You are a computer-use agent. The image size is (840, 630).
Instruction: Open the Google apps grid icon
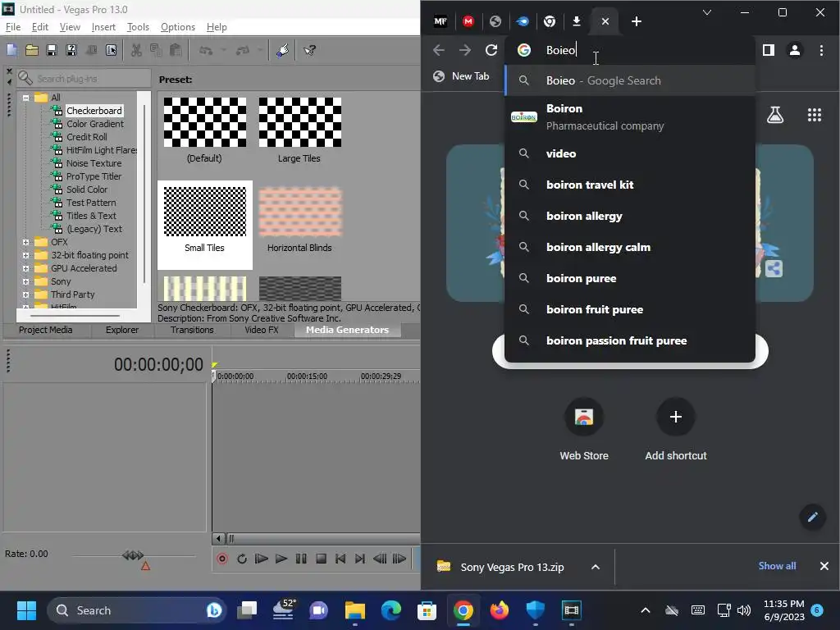(x=815, y=115)
